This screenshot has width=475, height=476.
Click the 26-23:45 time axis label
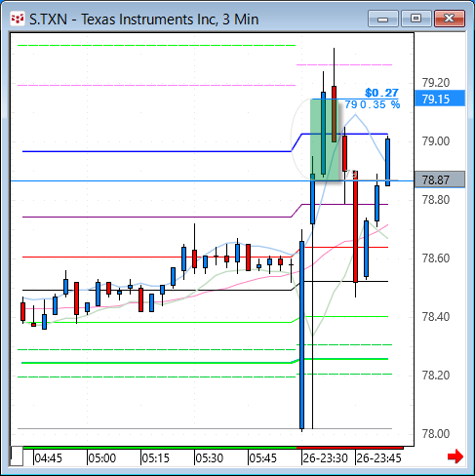(x=378, y=458)
